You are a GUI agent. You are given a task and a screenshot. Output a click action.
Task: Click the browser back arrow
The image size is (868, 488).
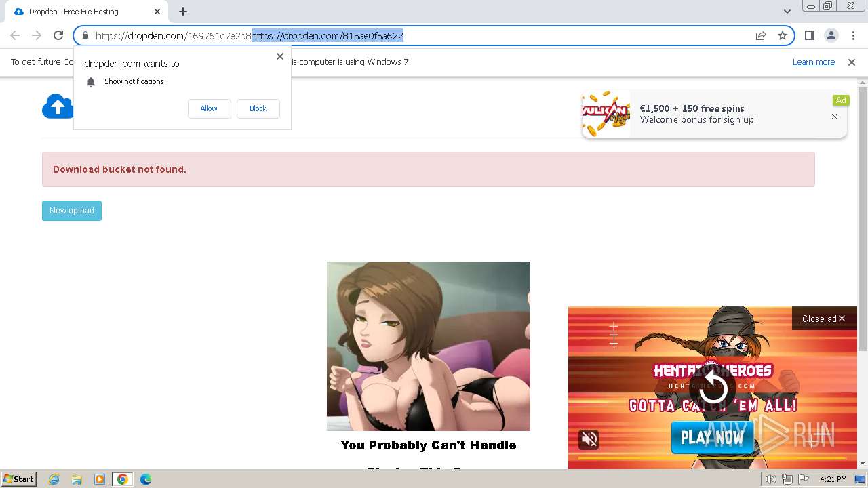click(15, 35)
